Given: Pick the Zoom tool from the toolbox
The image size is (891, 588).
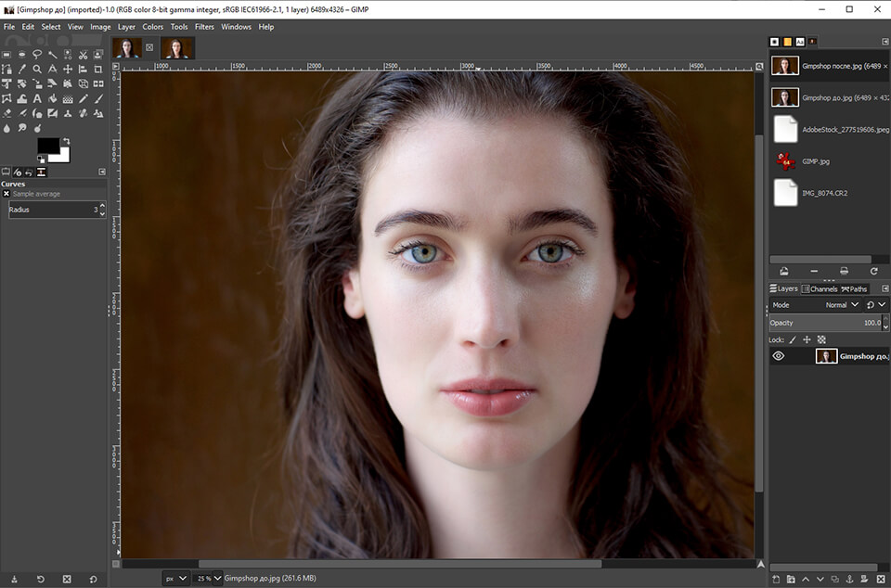Looking at the screenshot, I should click(x=37, y=69).
